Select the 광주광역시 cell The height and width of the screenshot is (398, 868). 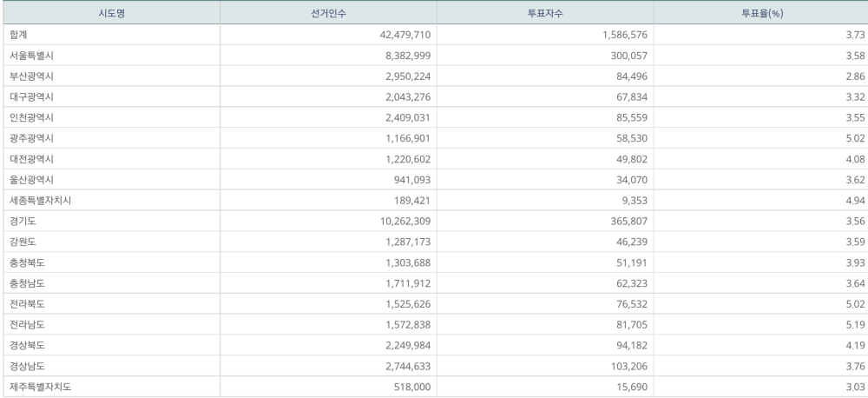coord(31,138)
